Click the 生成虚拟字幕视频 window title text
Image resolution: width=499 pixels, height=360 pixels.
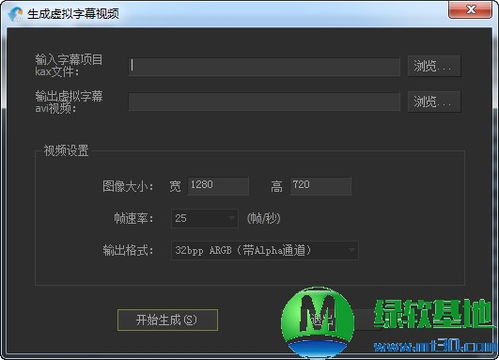(x=73, y=14)
